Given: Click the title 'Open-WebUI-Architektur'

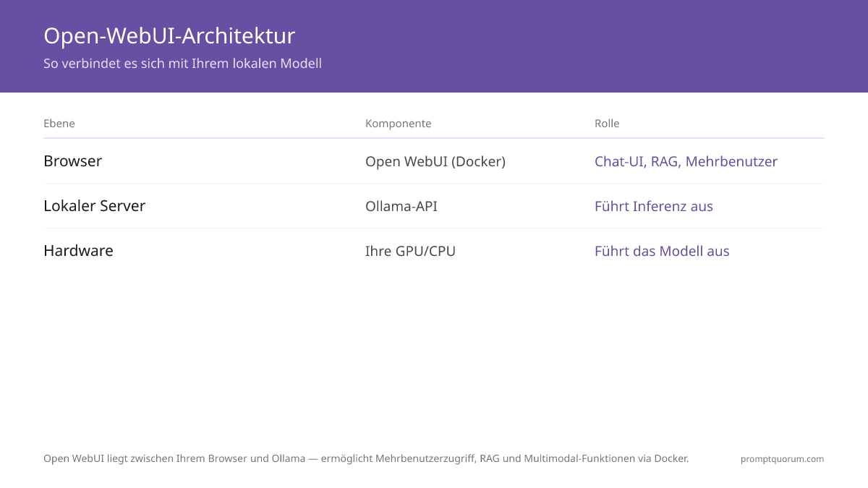Looking at the screenshot, I should point(169,36).
